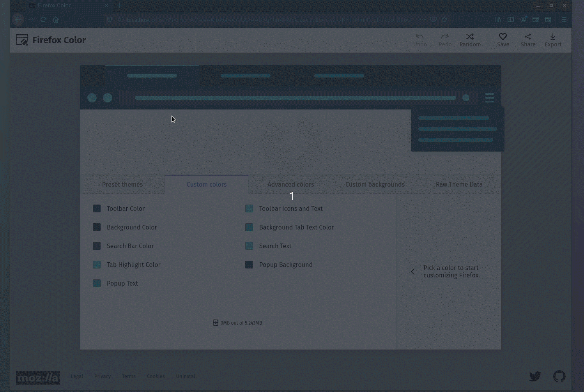Show site information icon in address bar
This screenshot has width=584, height=392.
coord(120,19)
